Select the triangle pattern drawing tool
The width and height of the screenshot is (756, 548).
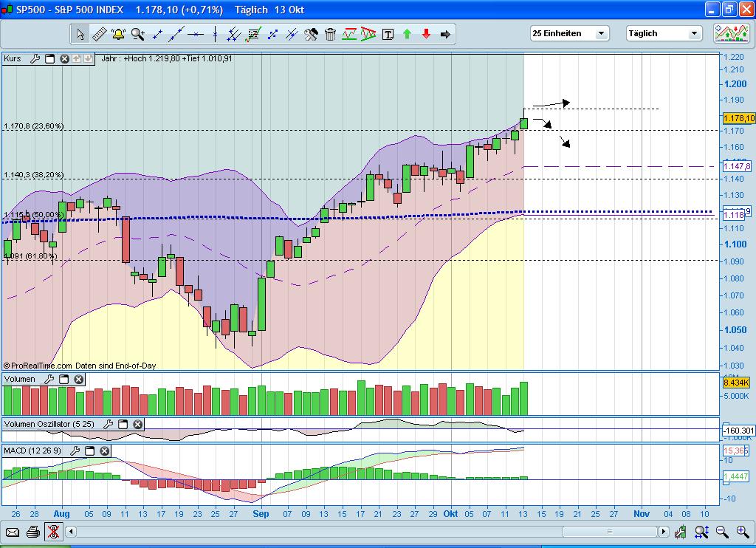(368, 34)
